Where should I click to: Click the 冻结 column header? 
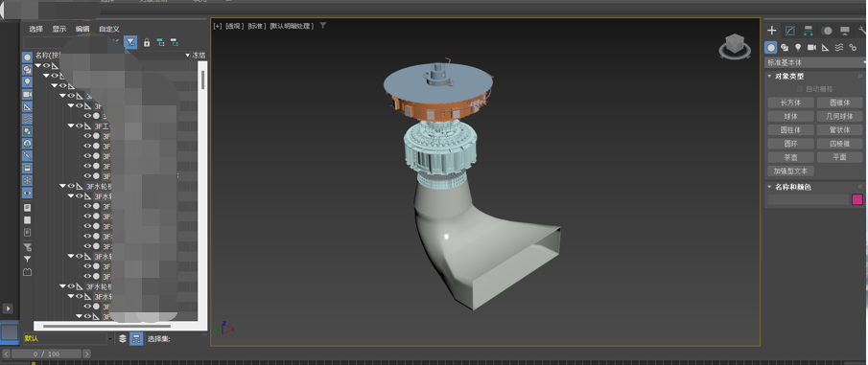tap(199, 56)
